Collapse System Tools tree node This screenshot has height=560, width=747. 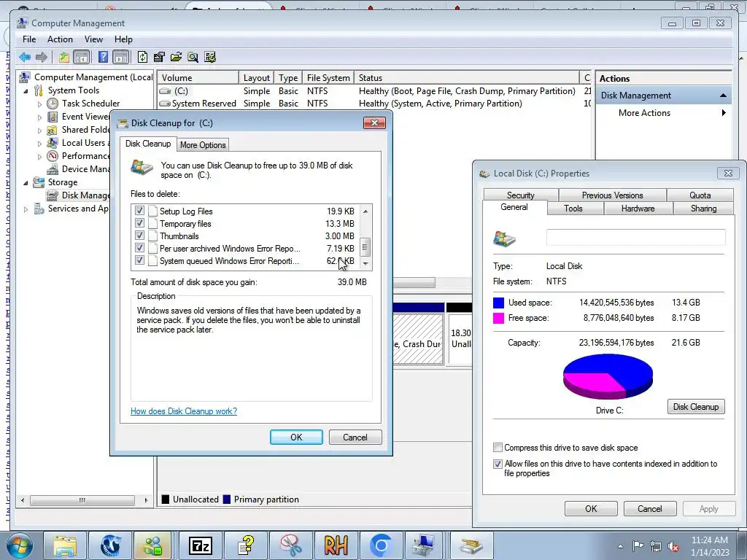[x=26, y=91]
